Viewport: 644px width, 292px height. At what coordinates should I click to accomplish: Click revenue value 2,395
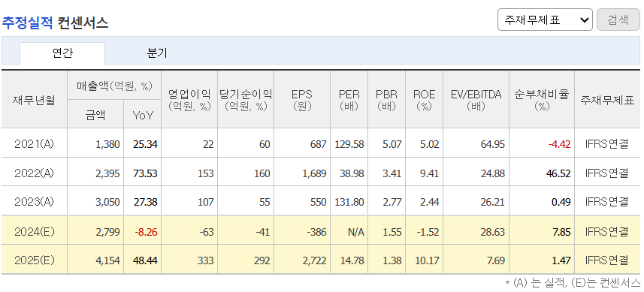point(107,173)
